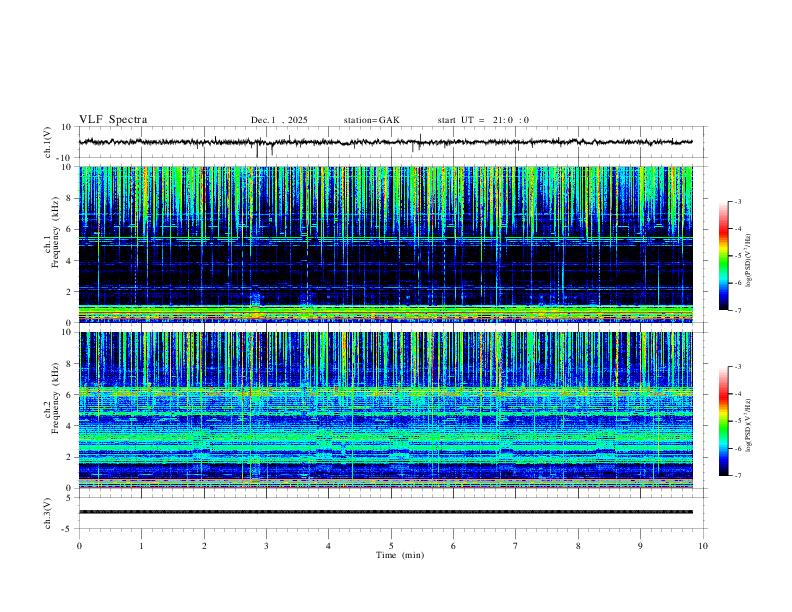This screenshot has width=792, height=612.
Task: Click the ch.3 solid black voltage trace
Action: pyautogui.click(x=385, y=512)
